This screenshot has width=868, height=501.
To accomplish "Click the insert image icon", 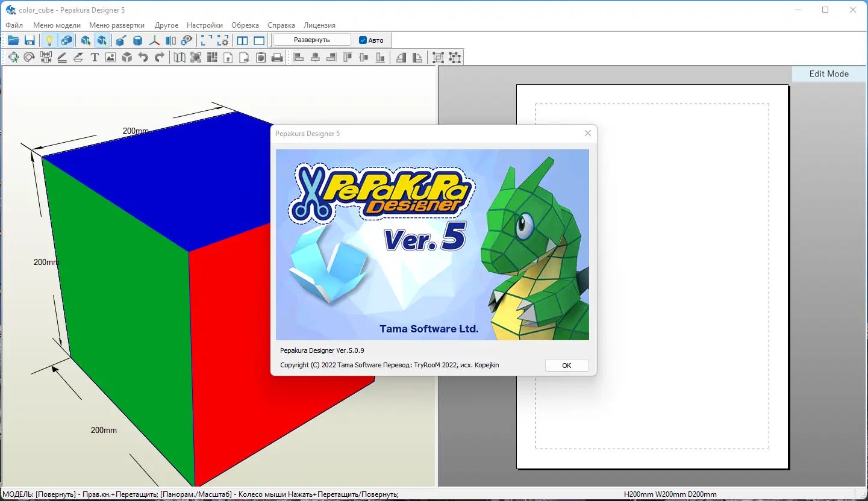I will [x=111, y=57].
